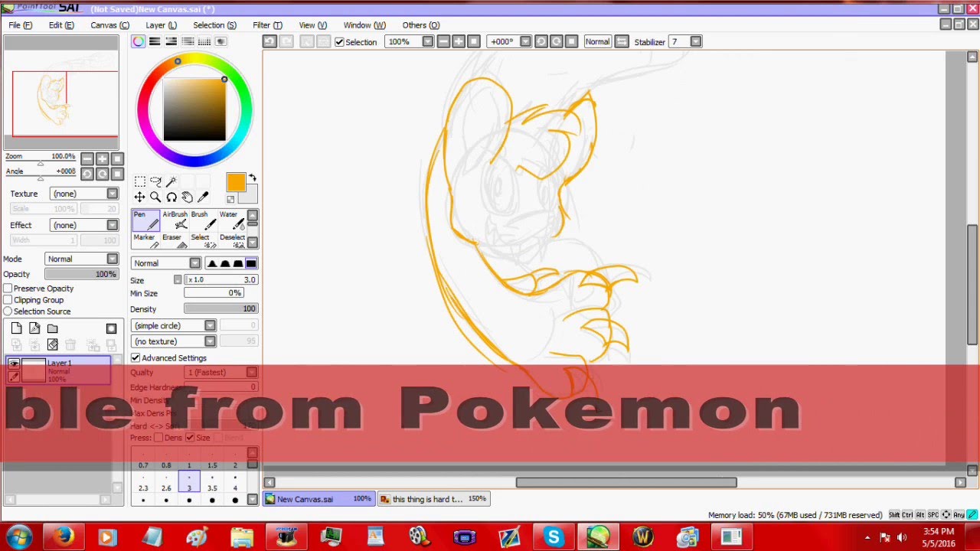The image size is (980, 551).
Task: Open the File menu
Action: pyautogui.click(x=21, y=25)
